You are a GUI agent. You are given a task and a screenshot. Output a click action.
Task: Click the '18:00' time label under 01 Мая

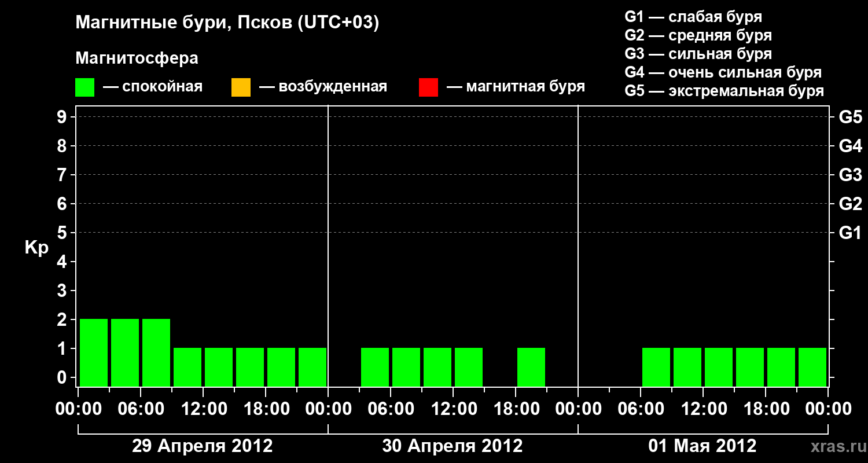pyautogui.click(x=766, y=409)
